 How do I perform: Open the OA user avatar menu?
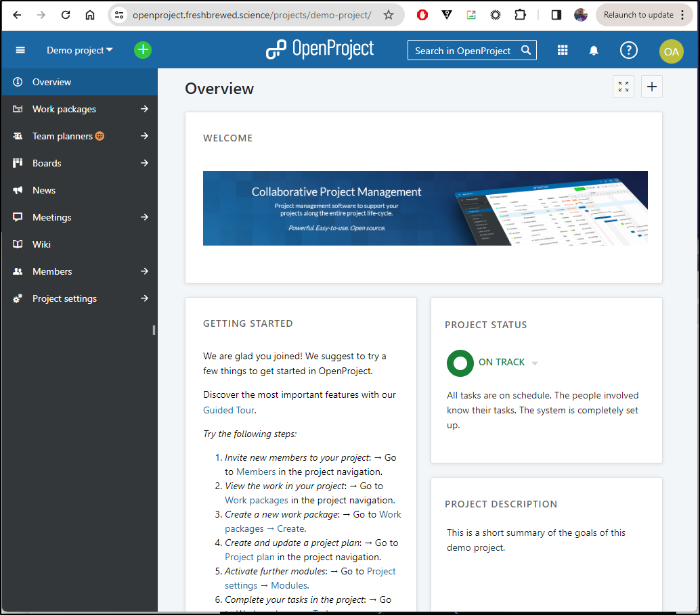[672, 51]
